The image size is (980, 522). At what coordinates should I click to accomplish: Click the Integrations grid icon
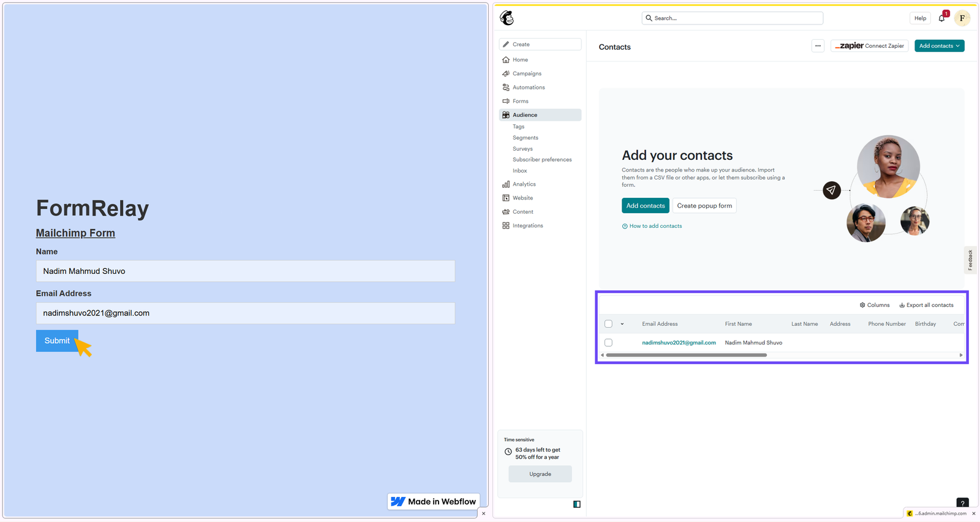[x=506, y=225]
